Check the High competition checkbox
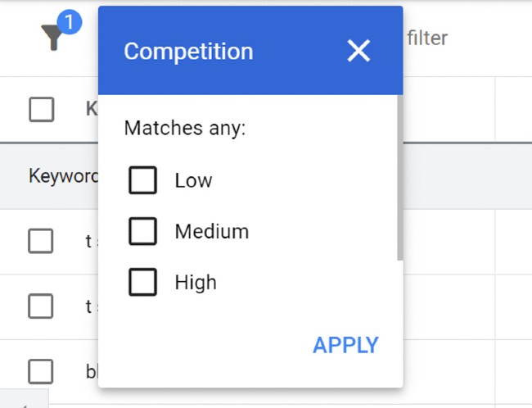The image size is (532, 408). [x=143, y=283]
